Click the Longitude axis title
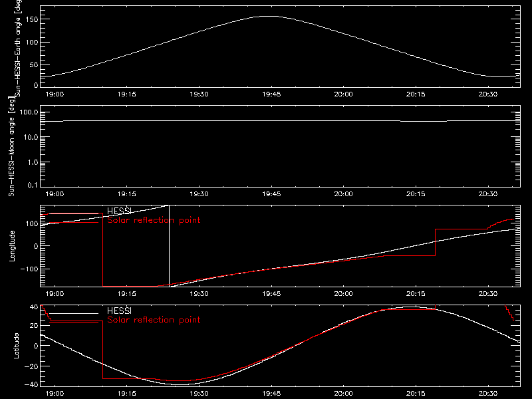532x399 pixels. coord(12,246)
